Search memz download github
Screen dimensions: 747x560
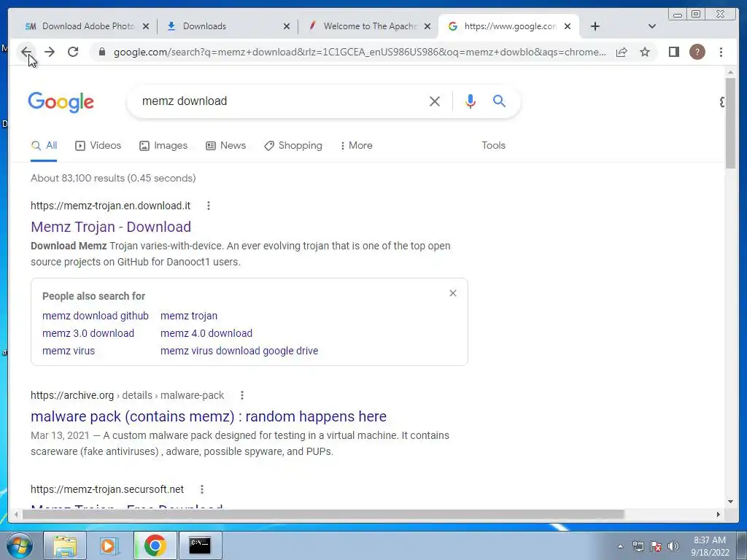96,316
